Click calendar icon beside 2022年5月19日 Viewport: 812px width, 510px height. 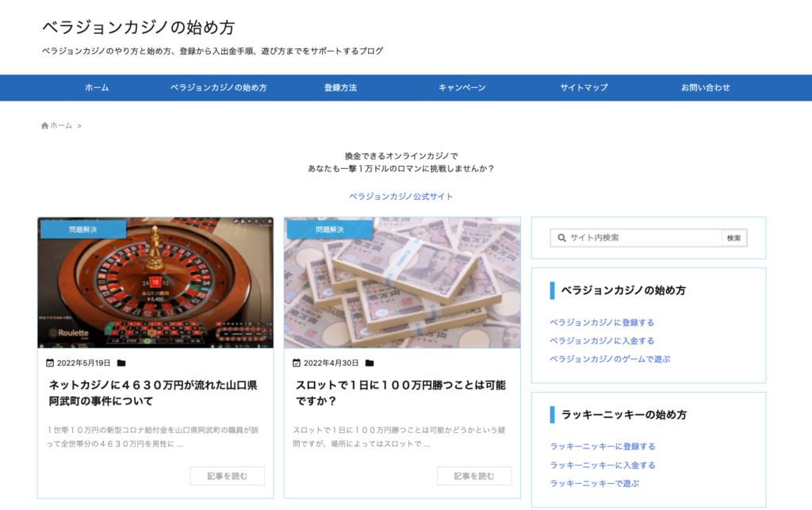[50, 363]
